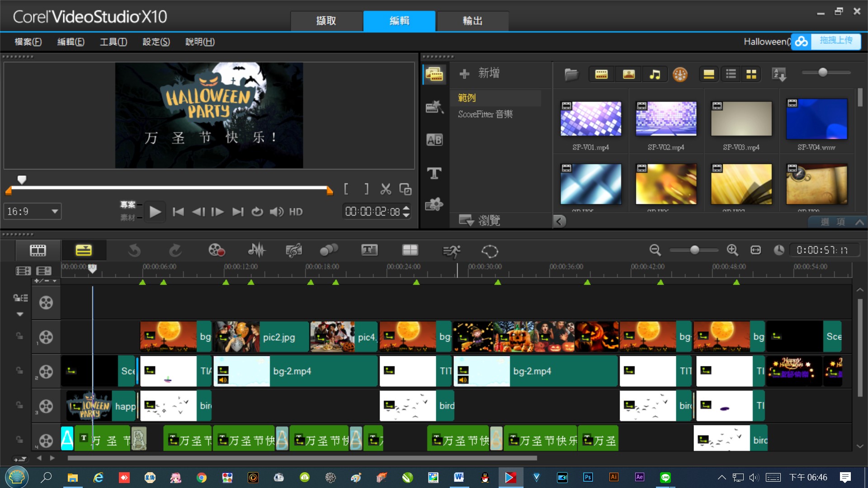Undo the last timeline action

[134, 250]
